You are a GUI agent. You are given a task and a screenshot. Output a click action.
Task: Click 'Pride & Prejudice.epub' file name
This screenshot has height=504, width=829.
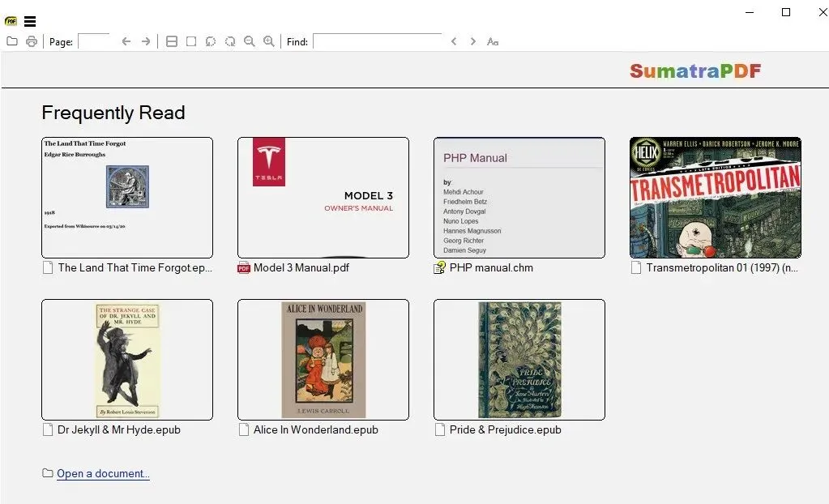[506, 429]
